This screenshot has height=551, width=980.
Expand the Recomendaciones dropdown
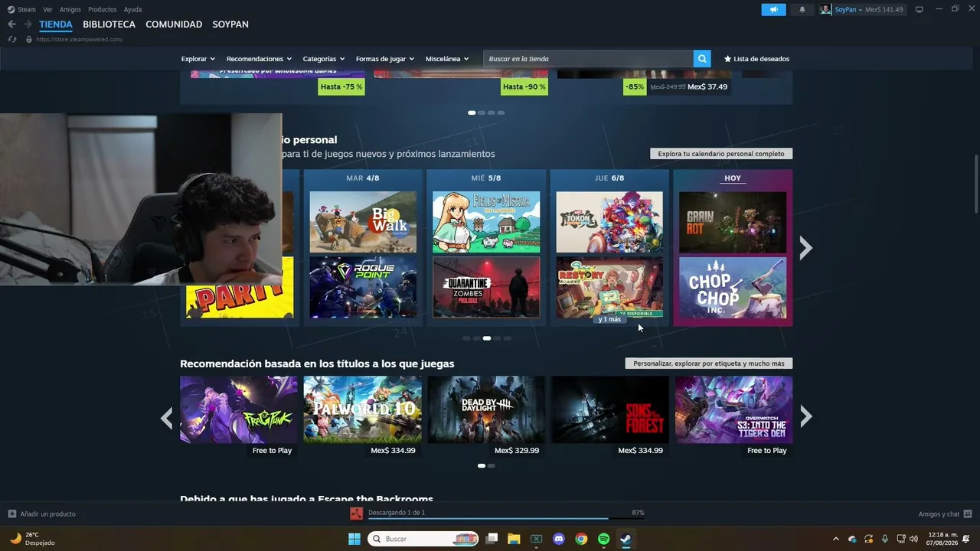[259, 59]
